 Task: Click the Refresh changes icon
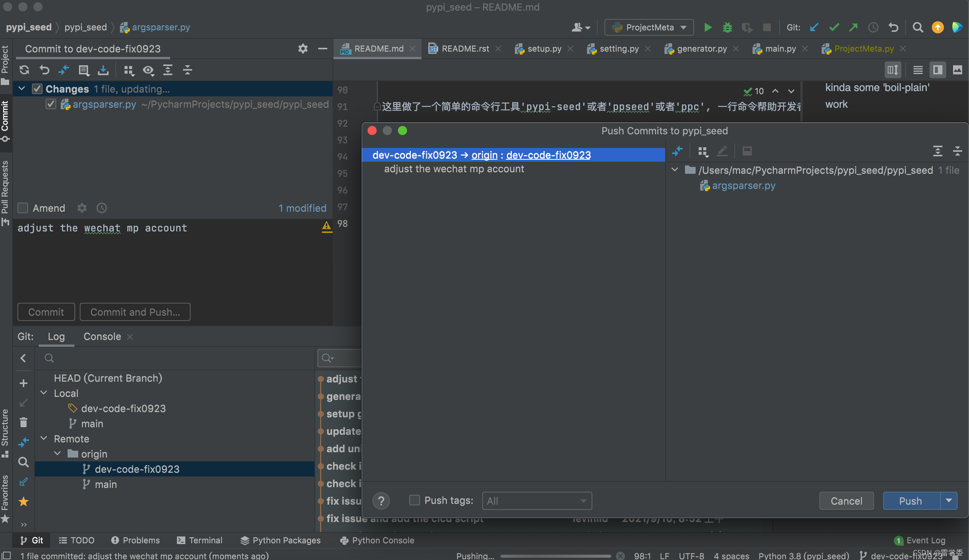(24, 70)
